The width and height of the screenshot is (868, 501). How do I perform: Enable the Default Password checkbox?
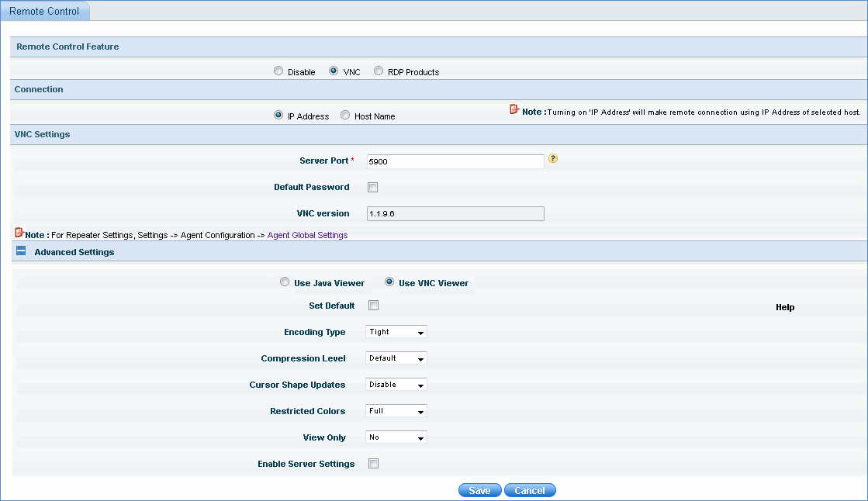point(372,187)
